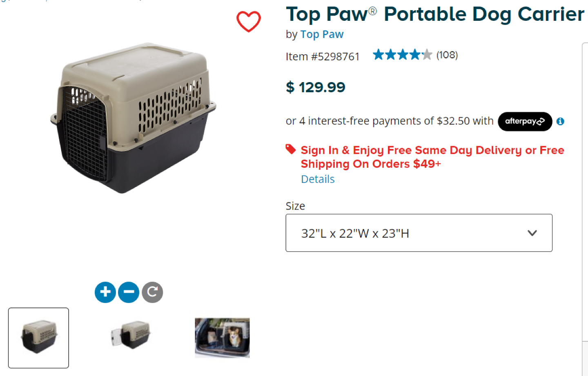Viewport: 588px width, 376px height.
Task: Expand the size chevron arrow
Action: 532,233
